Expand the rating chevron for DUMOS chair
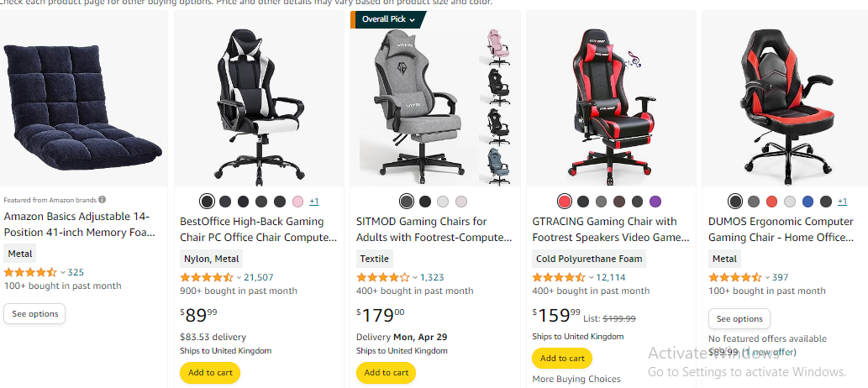The height and width of the screenshot is (388, 868). click(767, 277)
